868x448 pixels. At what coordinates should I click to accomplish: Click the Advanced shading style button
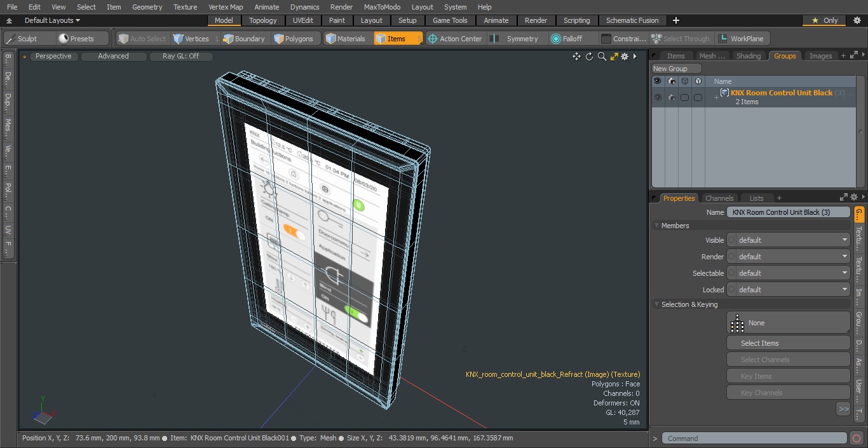point(113,56)
